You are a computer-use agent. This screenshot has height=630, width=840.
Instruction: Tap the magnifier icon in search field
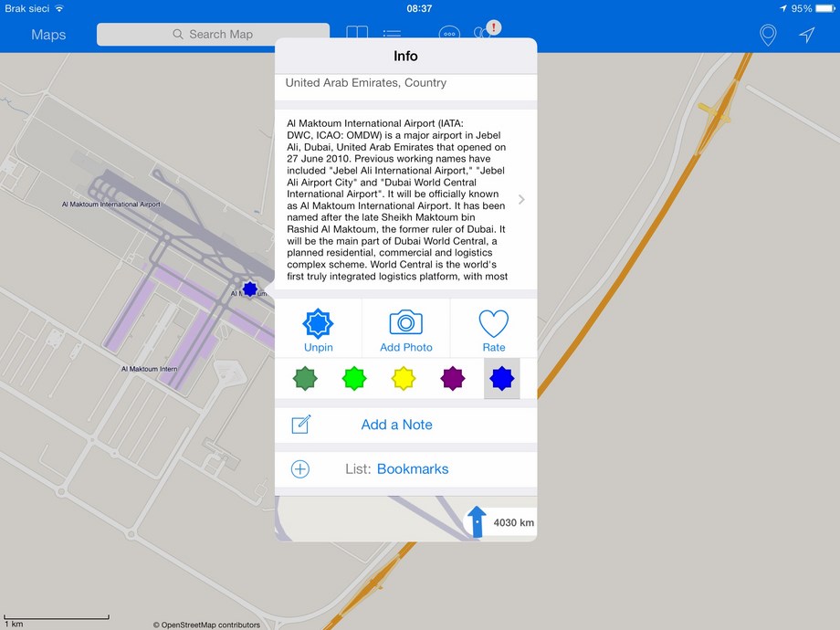(x=178, y=35)
